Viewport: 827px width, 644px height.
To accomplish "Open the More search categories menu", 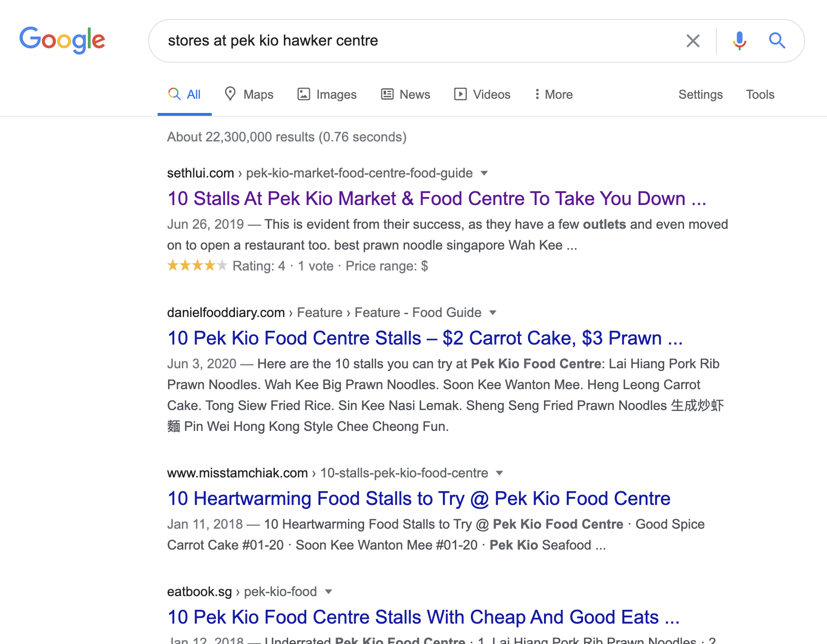I will (554, 94).
